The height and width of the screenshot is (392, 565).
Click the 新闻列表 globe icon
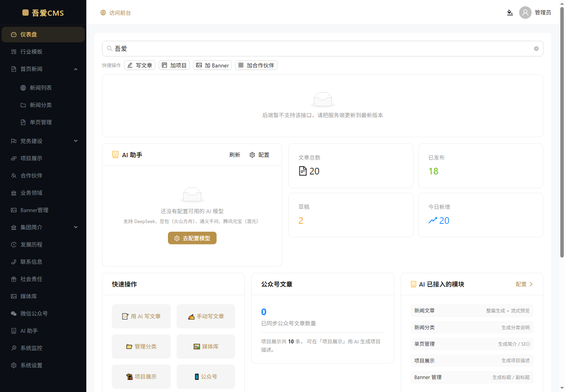tap(23, 88)
